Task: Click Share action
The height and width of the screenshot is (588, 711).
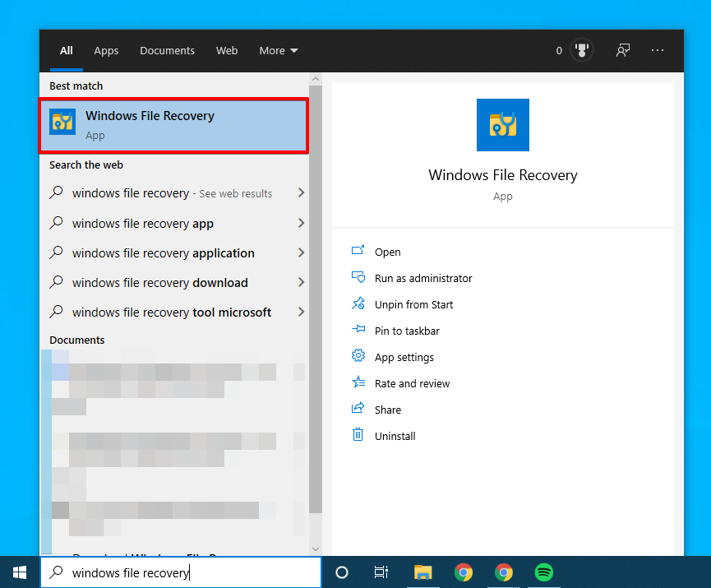Action: [x=388, y=410]
